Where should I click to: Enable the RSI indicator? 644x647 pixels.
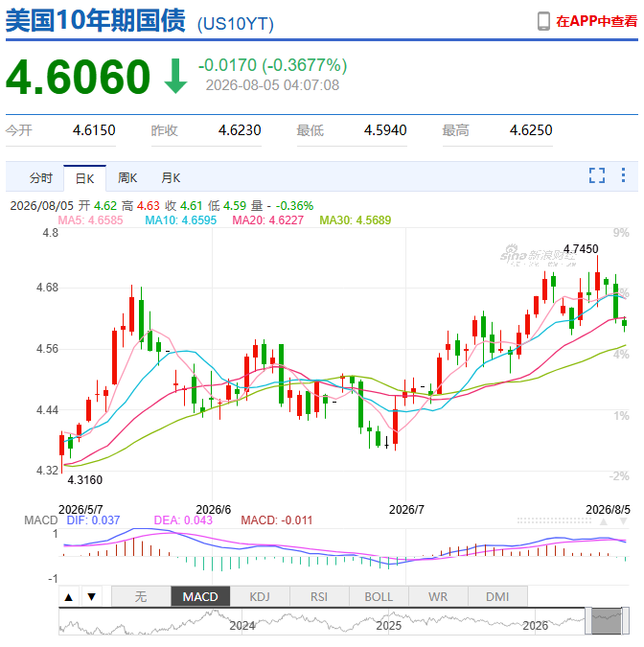click(x=319, y=596)
